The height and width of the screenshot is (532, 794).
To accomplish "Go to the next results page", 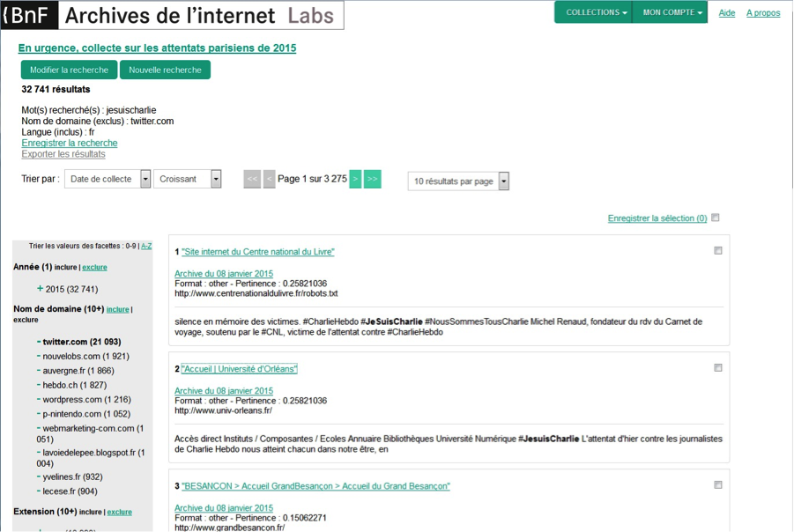I will click(355, 179).
